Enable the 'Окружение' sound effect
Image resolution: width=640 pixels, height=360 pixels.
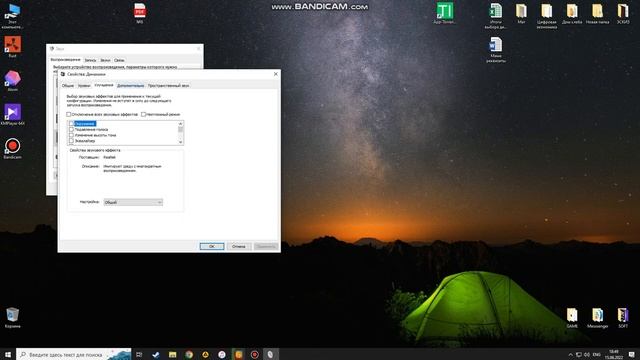[x=71, y=124]
